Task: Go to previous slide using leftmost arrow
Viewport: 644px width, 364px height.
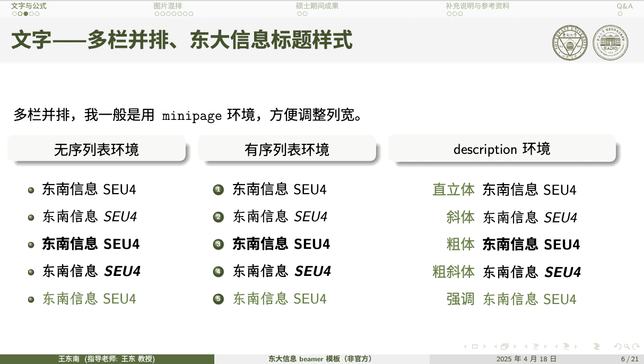Action: 466,346
